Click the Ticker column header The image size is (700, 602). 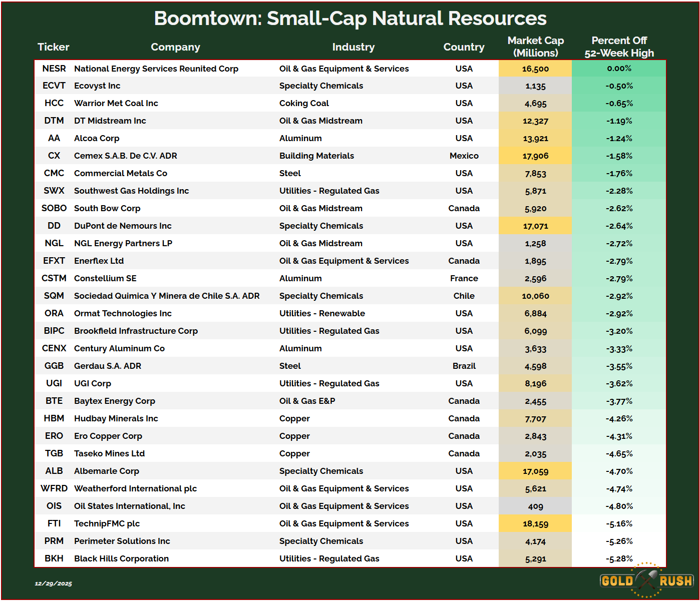click(x=53, y=47)
